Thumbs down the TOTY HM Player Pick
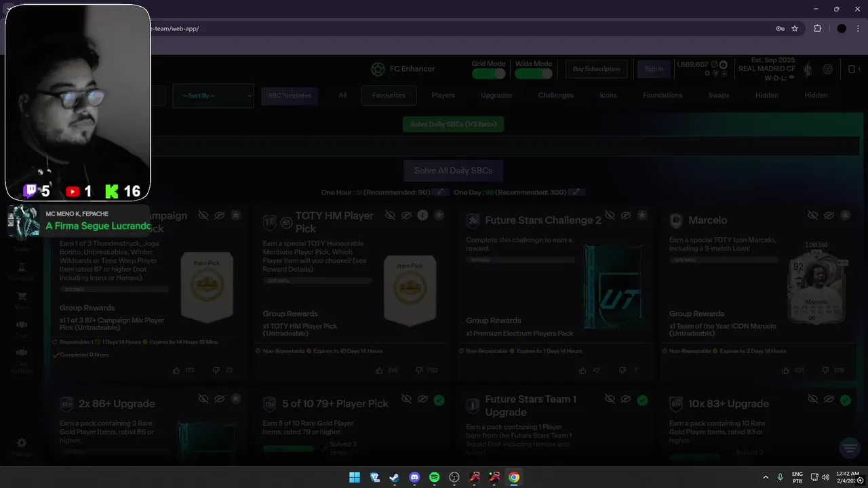 418,371
